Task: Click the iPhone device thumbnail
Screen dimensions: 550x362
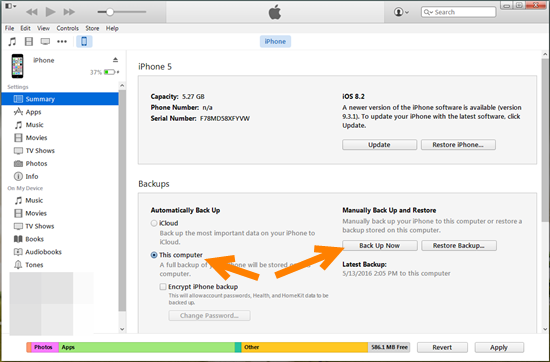Action: coord(18,66)
